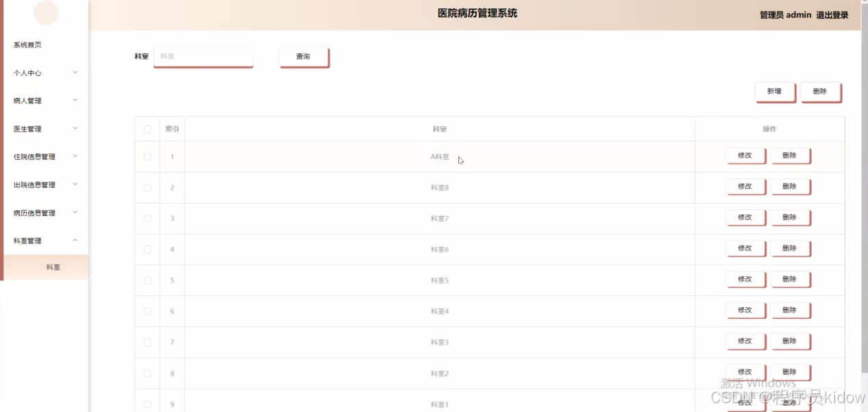Check the checkbox for row 科室2
868x412 pixels.
147,374
